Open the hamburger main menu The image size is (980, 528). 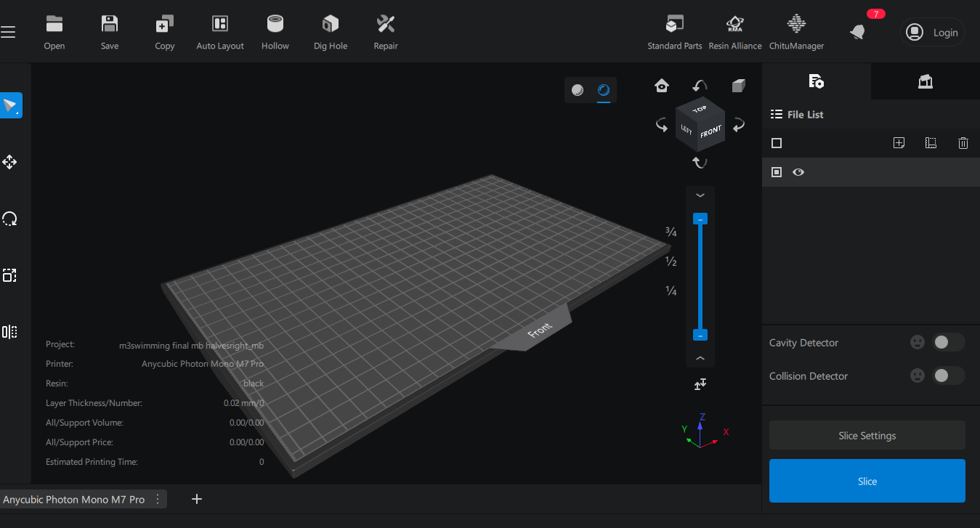pos(8,32)
